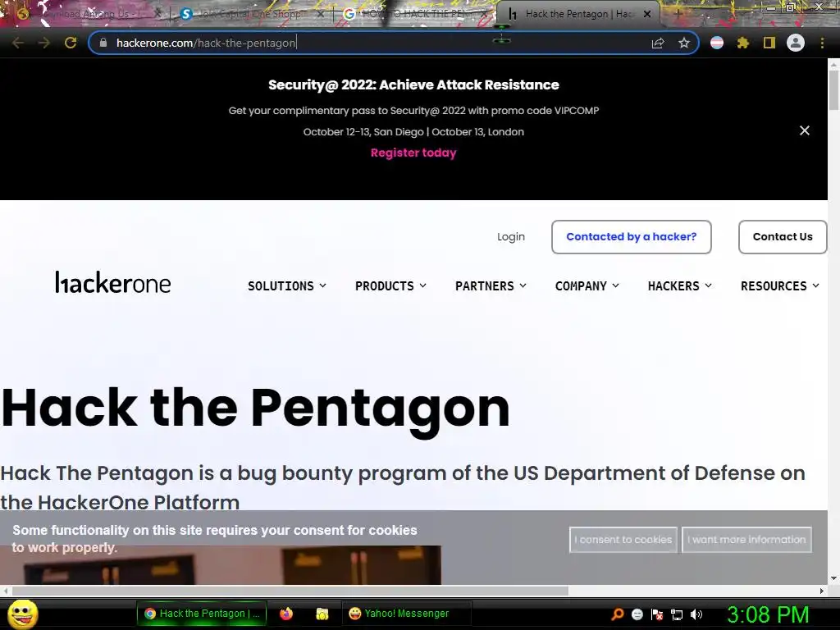Open a new tab with the plus button
The image size is (840, 630).
point(677,13)
